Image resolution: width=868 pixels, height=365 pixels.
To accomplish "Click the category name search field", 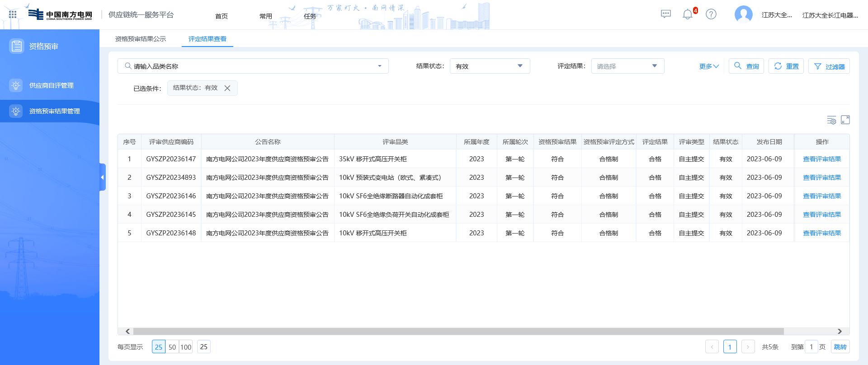I will coord(253,66).
